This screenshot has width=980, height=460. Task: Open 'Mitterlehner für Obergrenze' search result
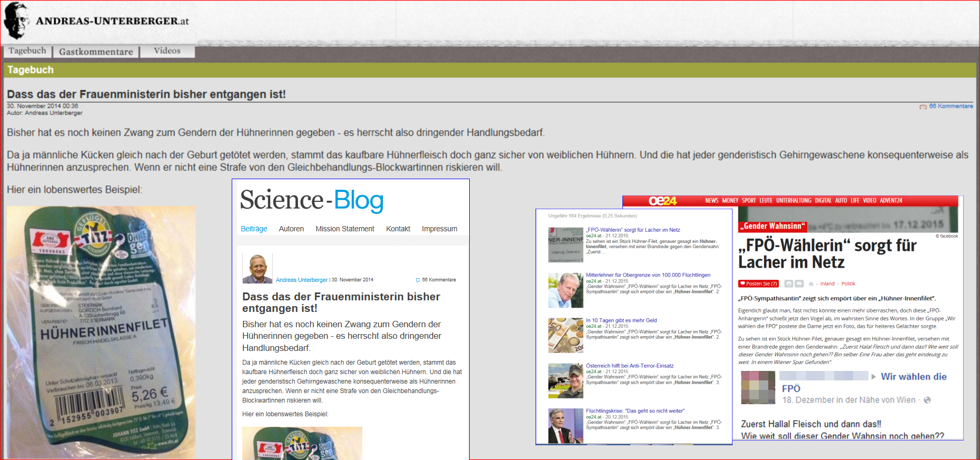pyautogui.click(x=648, y=275)
